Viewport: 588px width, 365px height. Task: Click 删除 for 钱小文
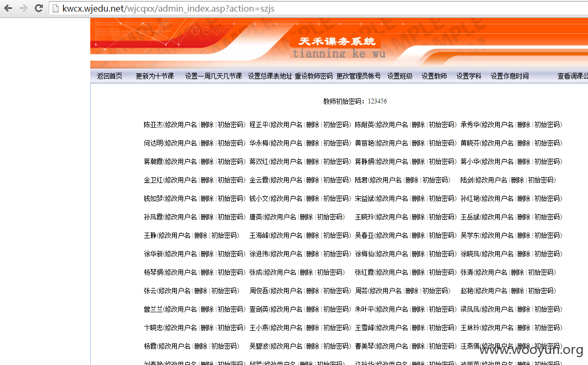[x=313, y=198]
